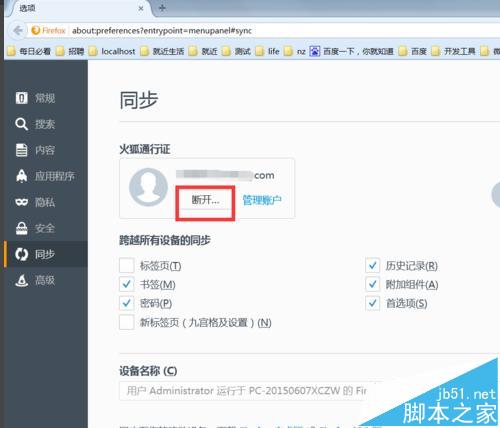
Task: Uncheck the 密码(P) sync checkbox
Action: (127, 303)
